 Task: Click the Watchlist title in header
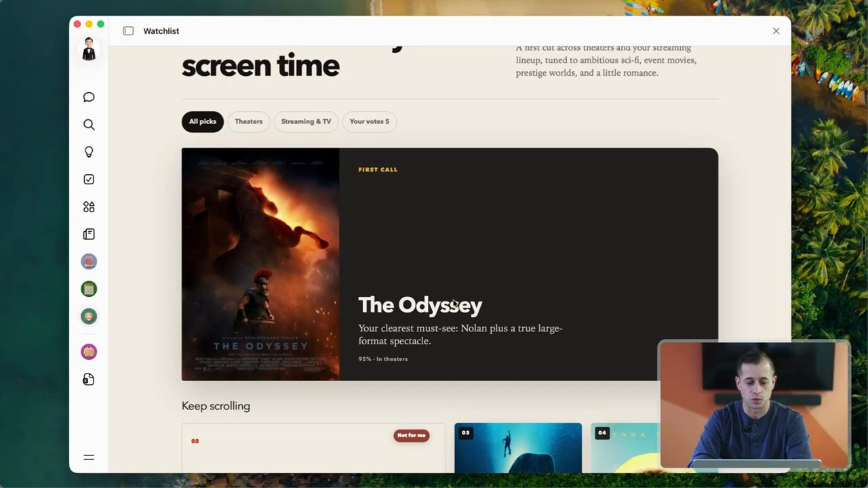pos(161,31)
